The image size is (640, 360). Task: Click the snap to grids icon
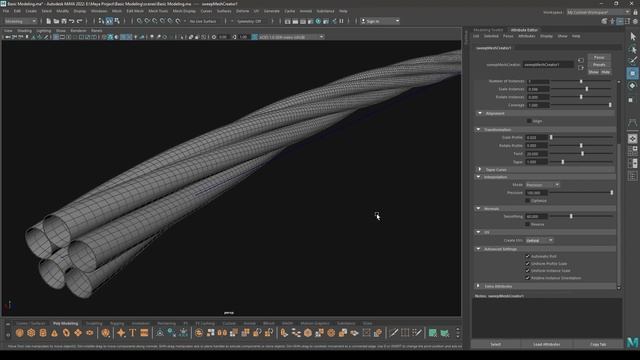click(139, 21)
